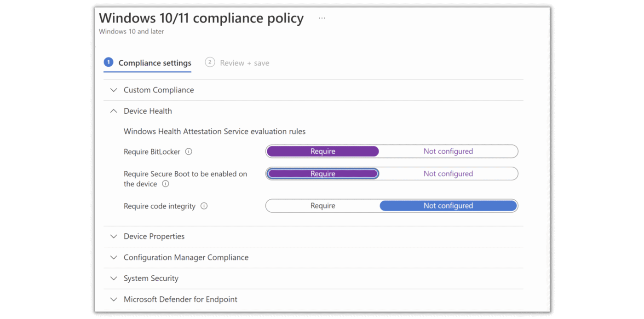This screenshot has height=319, width=644.
Task: Select the Compliance settings tab
Action: tap(155, 63)
